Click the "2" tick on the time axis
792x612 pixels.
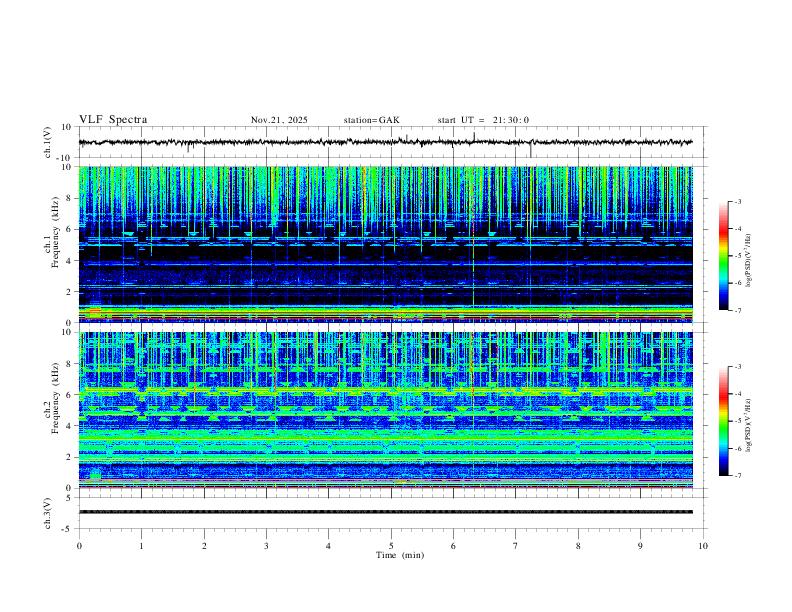coord(204,546)
